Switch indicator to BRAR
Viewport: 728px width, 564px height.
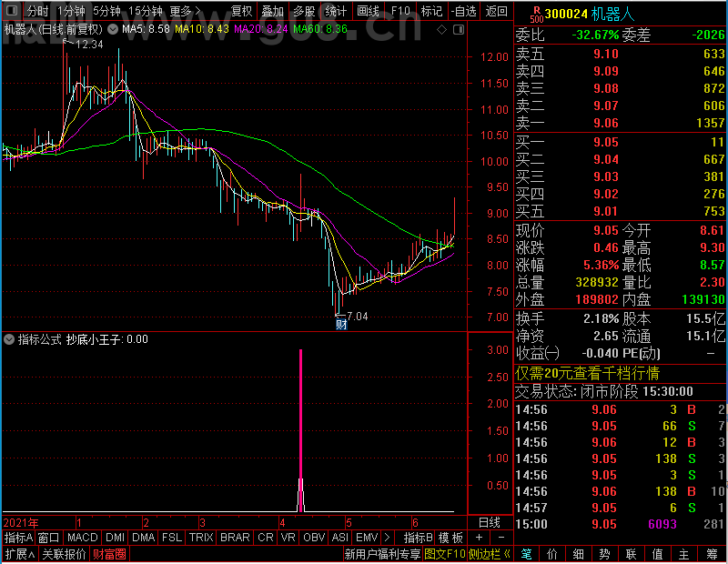(x=235, y=538)
